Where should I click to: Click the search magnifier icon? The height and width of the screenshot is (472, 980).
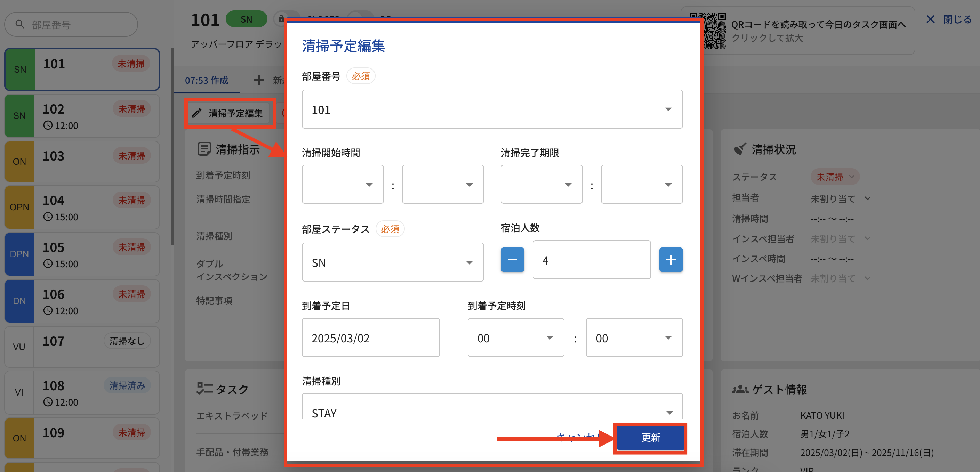(20, 24)
